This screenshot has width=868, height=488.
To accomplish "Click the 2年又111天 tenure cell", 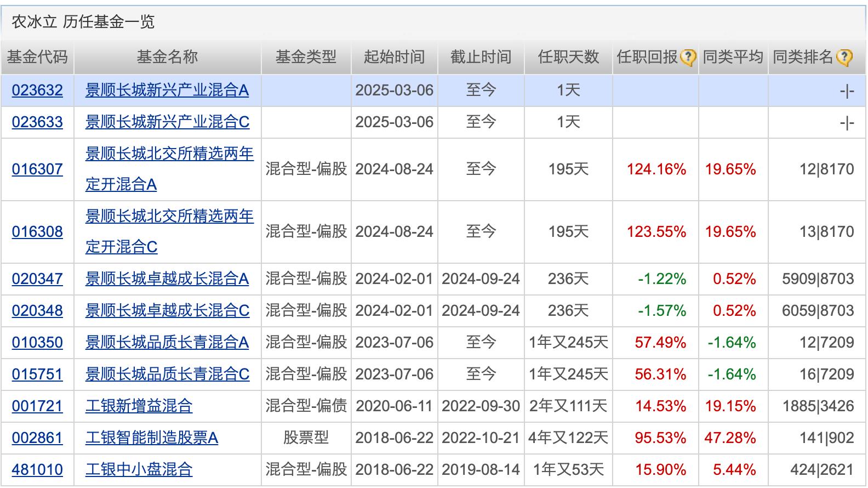I will click(x=568, y=406).
